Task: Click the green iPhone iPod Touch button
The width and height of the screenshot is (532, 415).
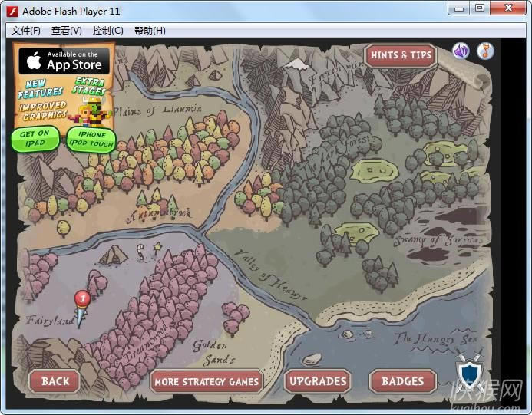Action: pos(91,140)
